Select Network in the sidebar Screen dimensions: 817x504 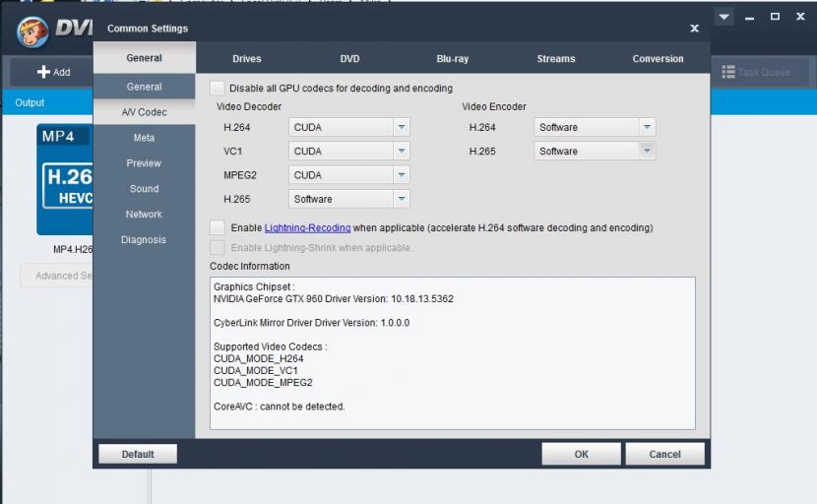tap(145, 215)
